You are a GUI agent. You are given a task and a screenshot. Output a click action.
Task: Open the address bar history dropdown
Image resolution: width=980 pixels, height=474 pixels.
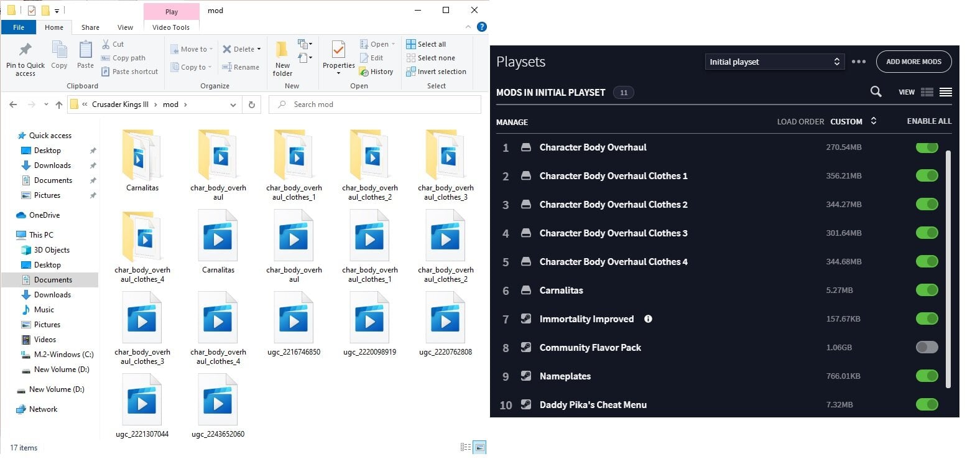(233, 105)
